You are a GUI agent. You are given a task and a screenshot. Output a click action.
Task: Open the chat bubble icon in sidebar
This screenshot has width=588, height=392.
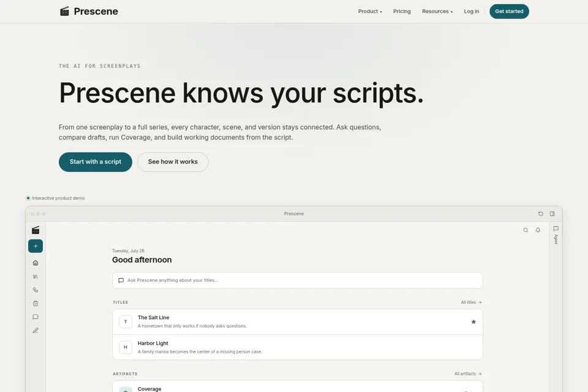(x=36, y=317)
